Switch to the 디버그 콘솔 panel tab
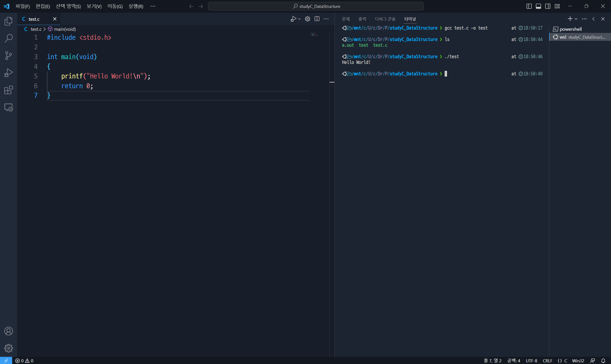Image resolution: width=611 pixels, height=364 pixels. (x=385, y=19)
